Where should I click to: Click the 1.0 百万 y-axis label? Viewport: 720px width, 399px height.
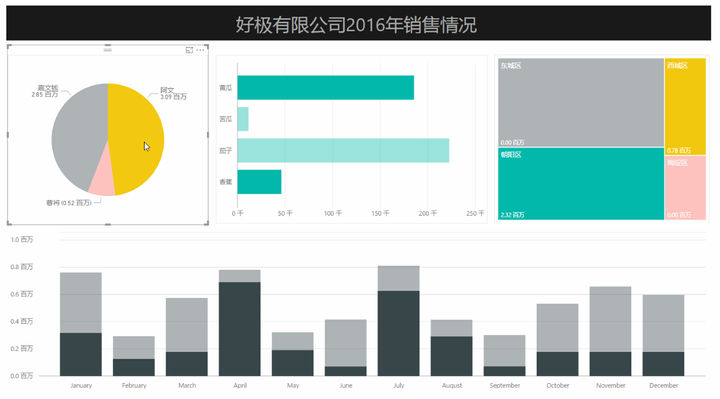(x=22, y=240)
